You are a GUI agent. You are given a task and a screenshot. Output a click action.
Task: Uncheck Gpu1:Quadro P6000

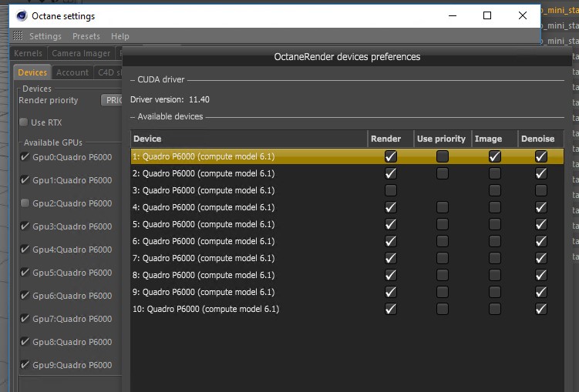[25, 180]
